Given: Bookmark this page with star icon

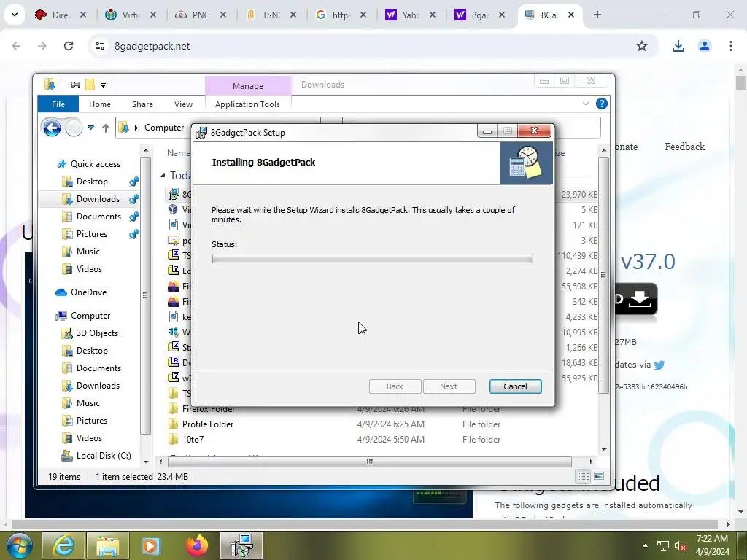Looking at the screenshot, I should tap(642, 46).
